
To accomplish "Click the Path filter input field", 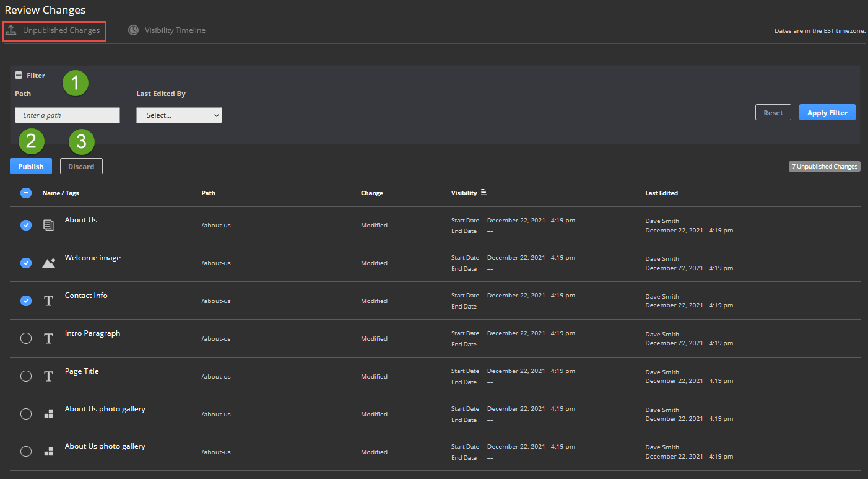I will pos(67,115).
